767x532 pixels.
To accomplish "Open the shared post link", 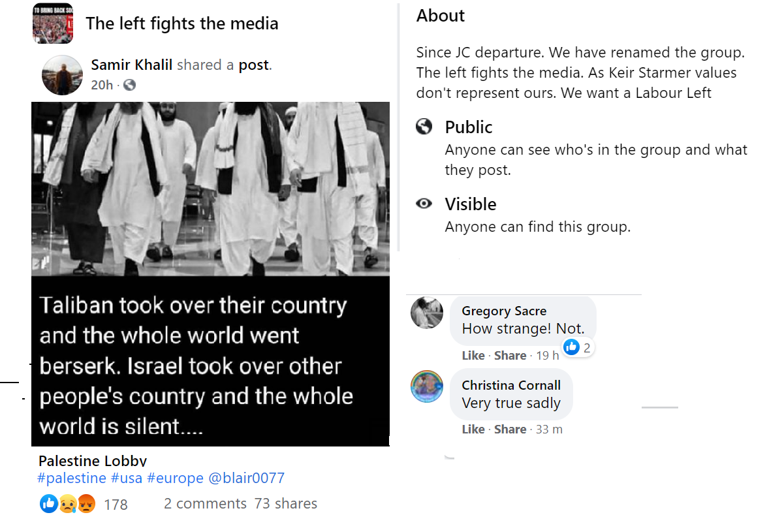I will 254,65.
